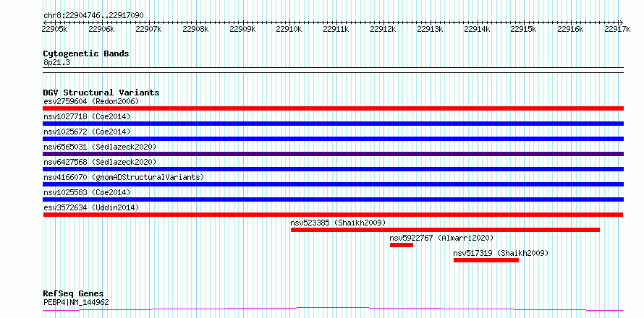Viewport: 644px width, 318px height.
Task: Select the blue nsv4166070 variant bar
Action: point(333,184)
